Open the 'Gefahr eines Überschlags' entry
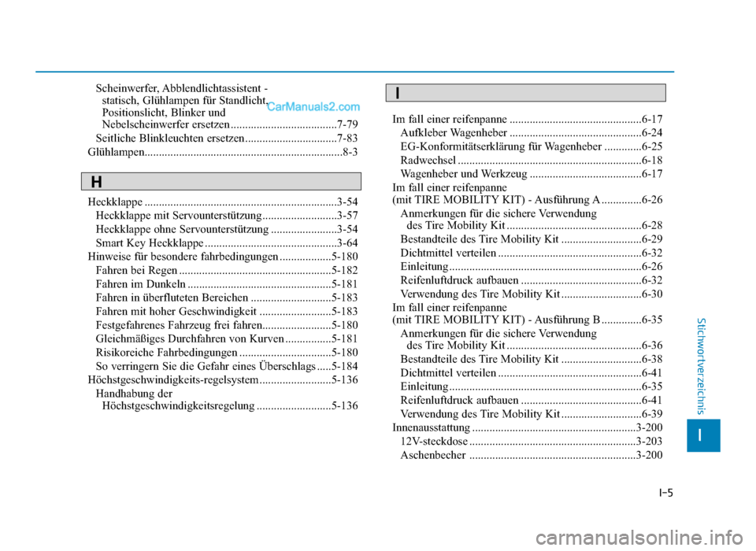Viewport: 756px width, 551px height. [x=227, y=366]
